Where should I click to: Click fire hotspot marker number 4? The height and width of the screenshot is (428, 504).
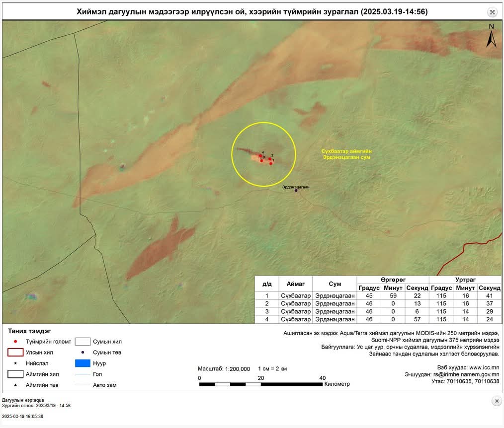coord(260,156)
